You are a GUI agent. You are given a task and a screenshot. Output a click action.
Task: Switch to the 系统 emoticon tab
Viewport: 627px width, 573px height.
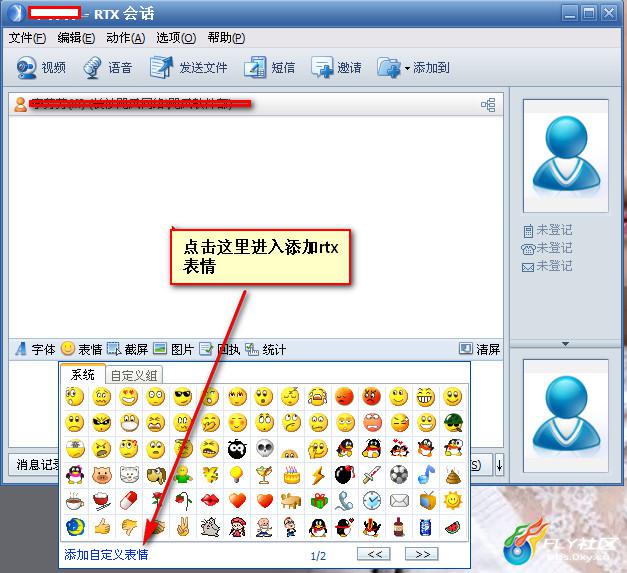83,375
